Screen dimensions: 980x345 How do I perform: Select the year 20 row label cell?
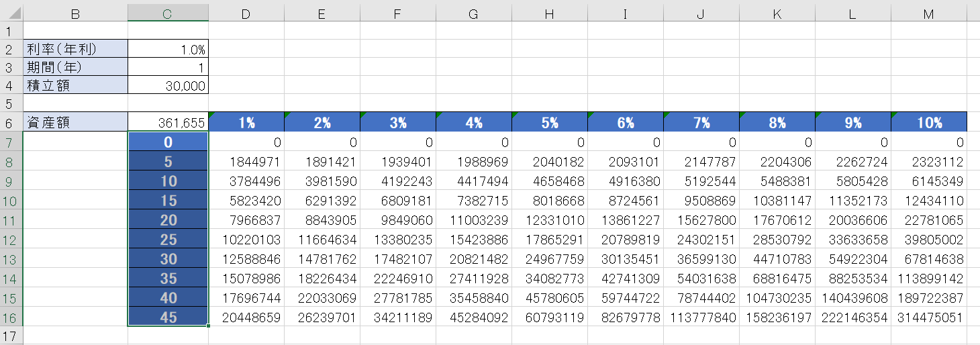168,220
